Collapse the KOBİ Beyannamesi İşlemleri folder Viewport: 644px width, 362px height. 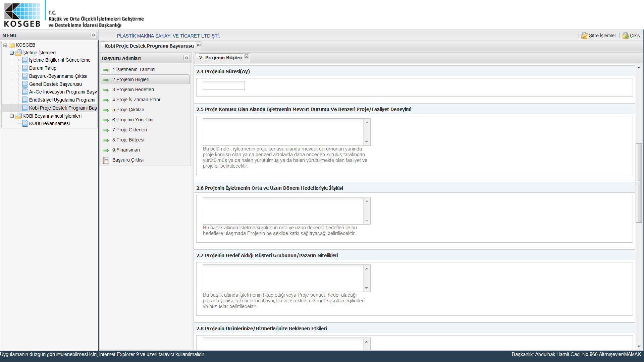pyautogui.click(x=12, y=116)
